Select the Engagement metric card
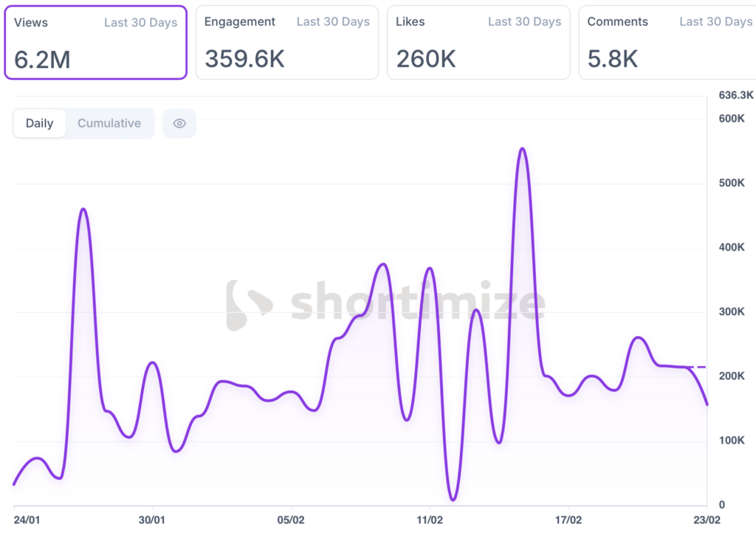The height and width of the screenshot is (533, 756). point(286,43)
